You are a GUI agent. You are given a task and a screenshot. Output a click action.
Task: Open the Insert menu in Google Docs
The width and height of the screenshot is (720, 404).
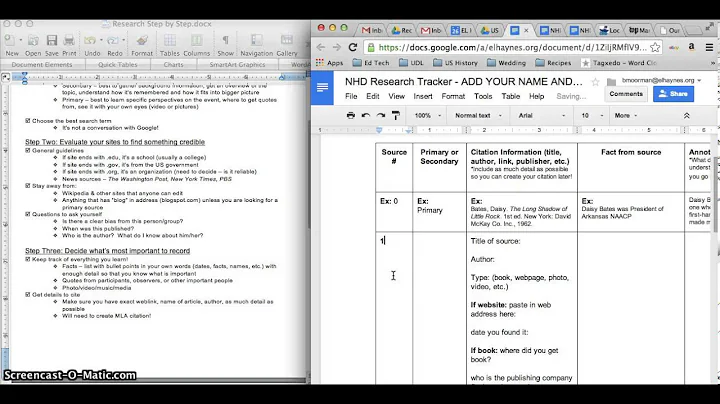[422, 96]
